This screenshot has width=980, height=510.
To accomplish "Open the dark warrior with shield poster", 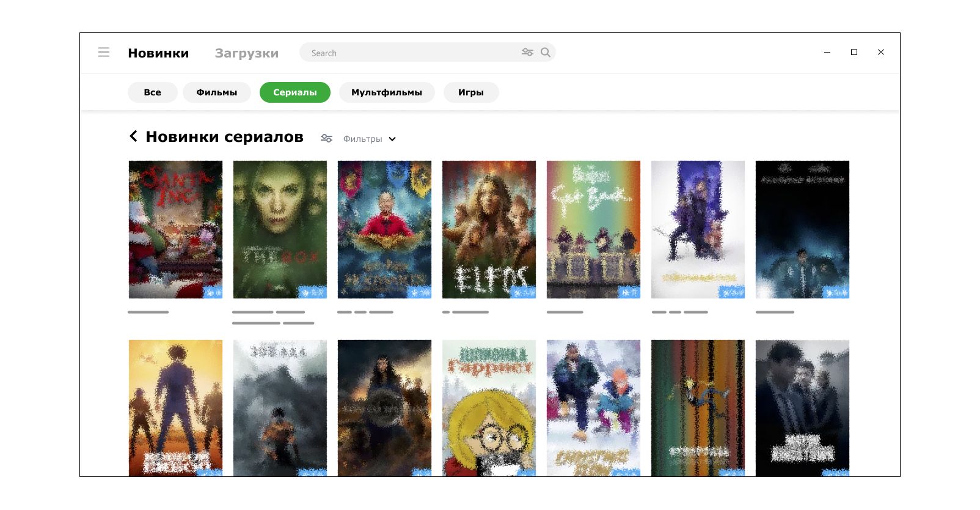I will [384, 408].
